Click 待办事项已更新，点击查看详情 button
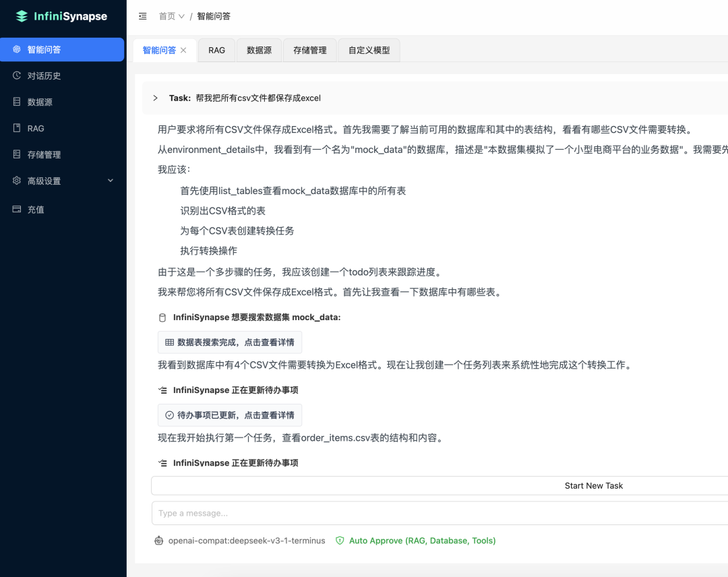 pyautogui.click(x=230, y=415)
